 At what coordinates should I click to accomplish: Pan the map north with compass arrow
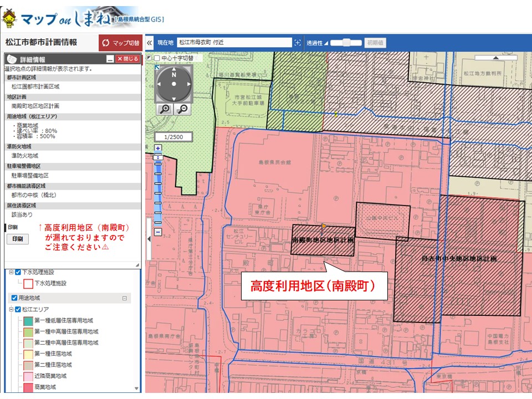(173, 69)
